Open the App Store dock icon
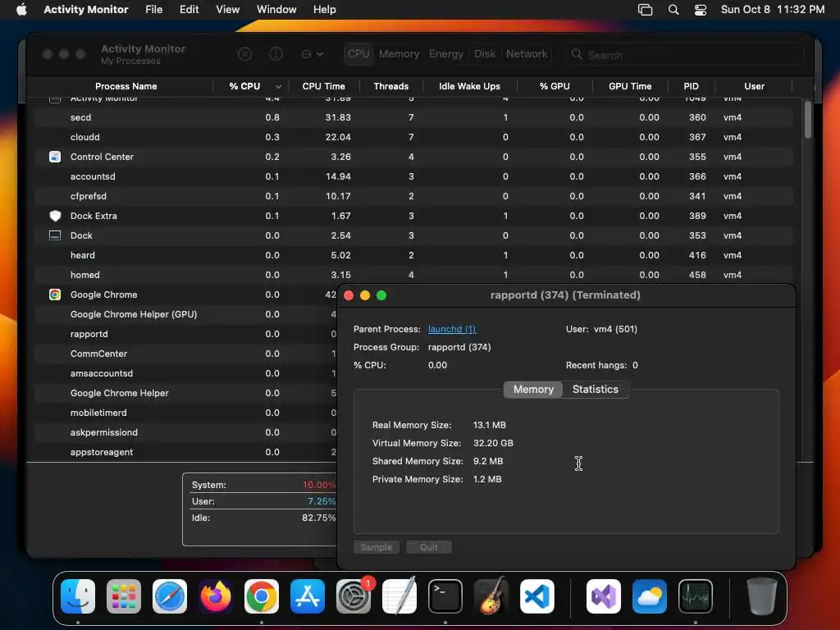Image resolution: width=840 pixels, height=630 pixels. [308, 596]
